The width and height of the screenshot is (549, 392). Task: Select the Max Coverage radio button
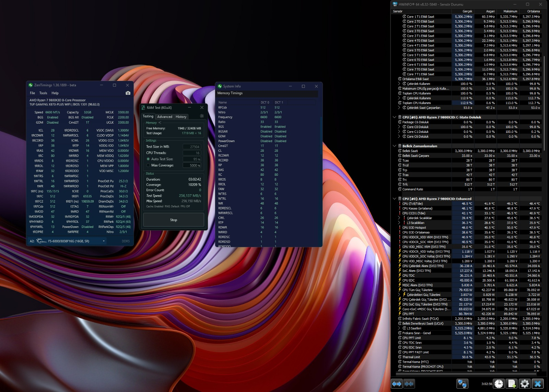tap(148, 165)
